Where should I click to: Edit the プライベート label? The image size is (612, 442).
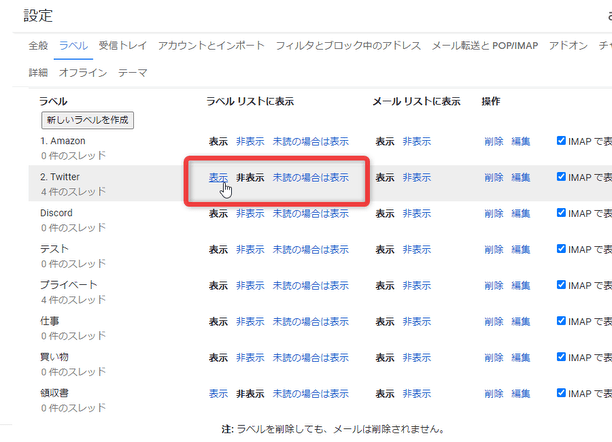tap(521, 286)
